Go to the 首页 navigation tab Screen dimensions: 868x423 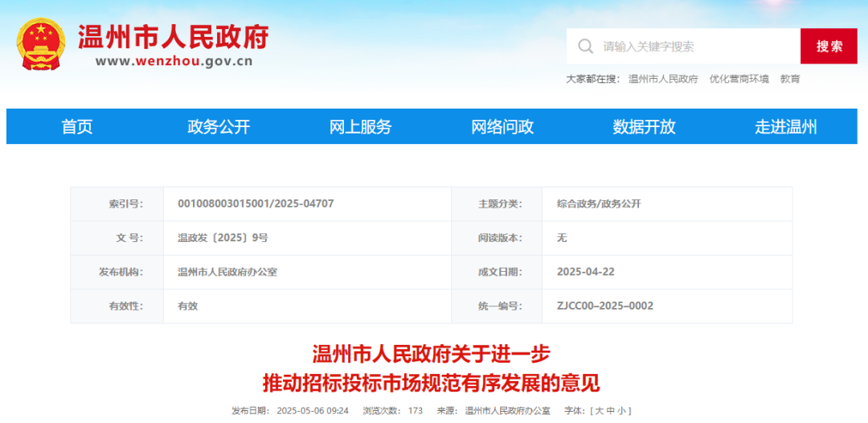(x=77, y=126)
